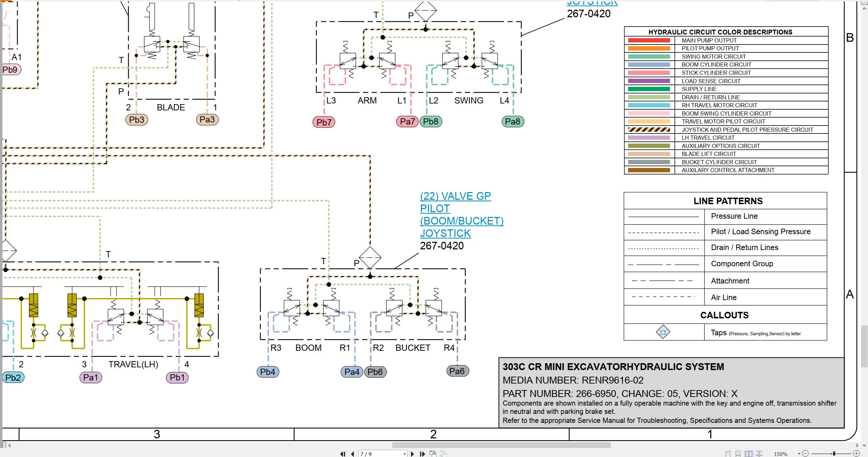Click the SWING valve label
Viewport: 868px width, 457px height.
(469, 100)
